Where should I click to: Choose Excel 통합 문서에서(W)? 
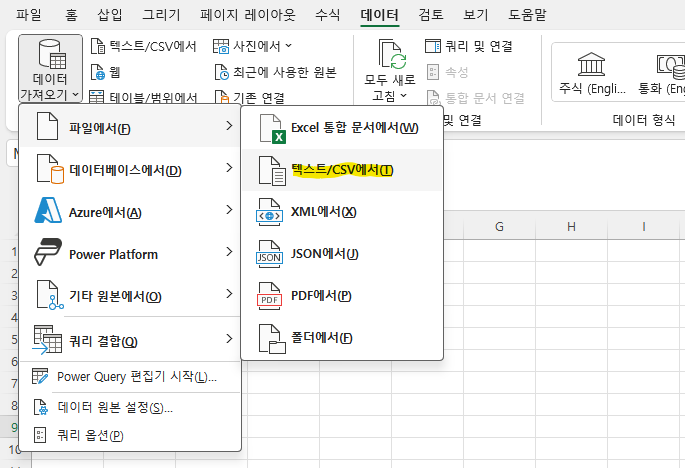(342, 128)
